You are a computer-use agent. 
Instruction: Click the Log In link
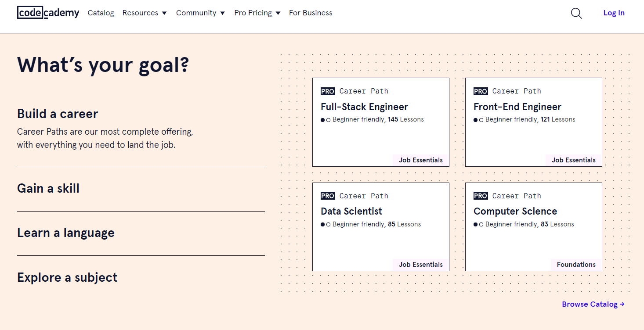614,13
